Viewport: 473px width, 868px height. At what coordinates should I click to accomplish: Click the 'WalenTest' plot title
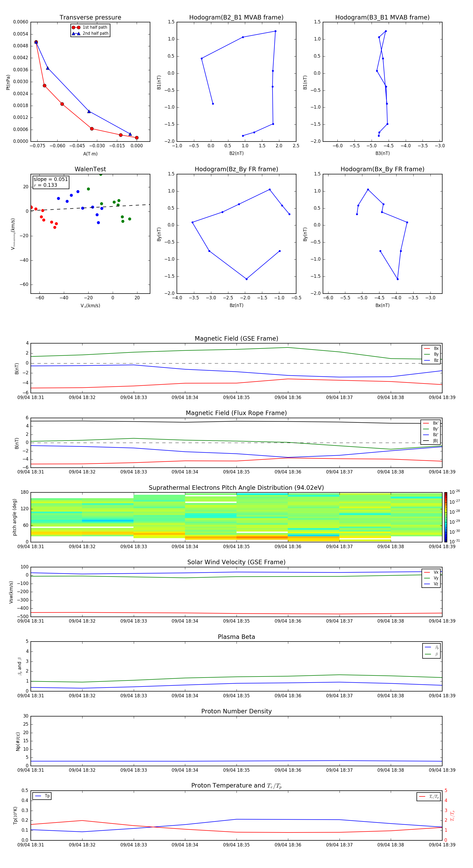coord(90,169)
